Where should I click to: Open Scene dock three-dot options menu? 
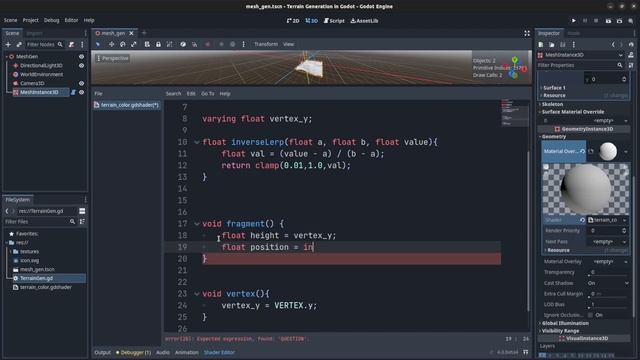click(x=82, y=44)
